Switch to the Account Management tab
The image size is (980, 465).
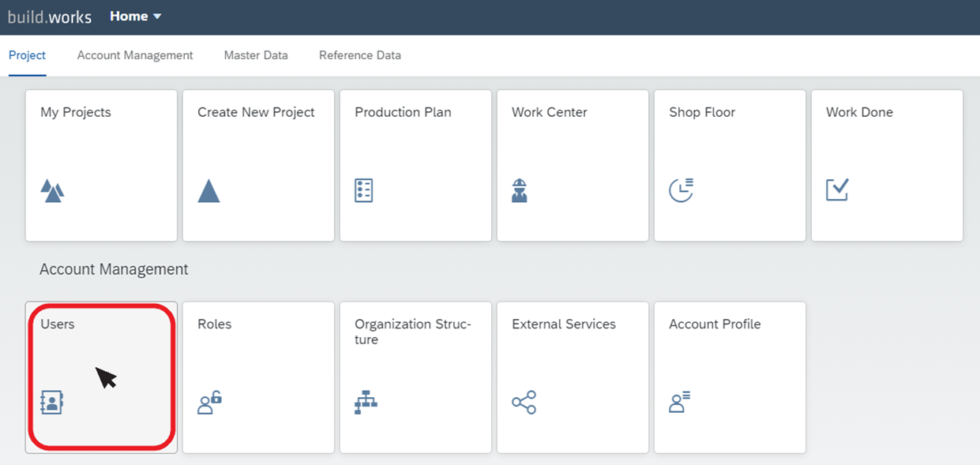click(x=135, y=55)
